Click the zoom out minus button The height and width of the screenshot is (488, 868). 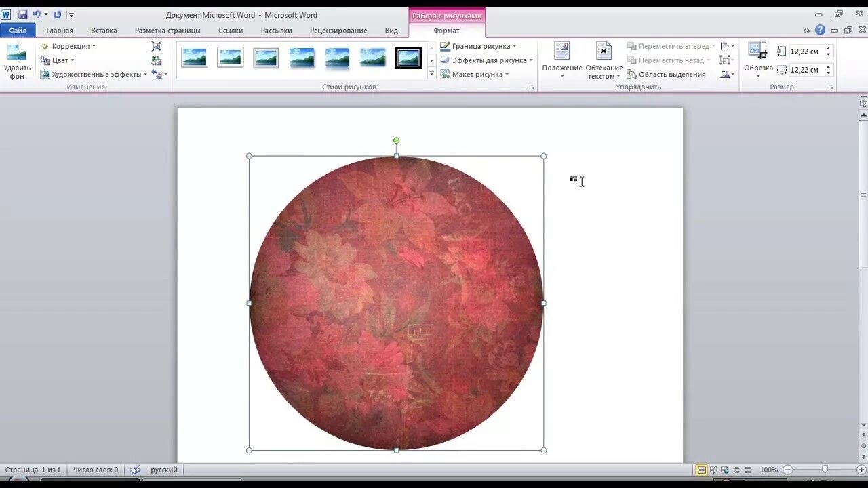788,470
